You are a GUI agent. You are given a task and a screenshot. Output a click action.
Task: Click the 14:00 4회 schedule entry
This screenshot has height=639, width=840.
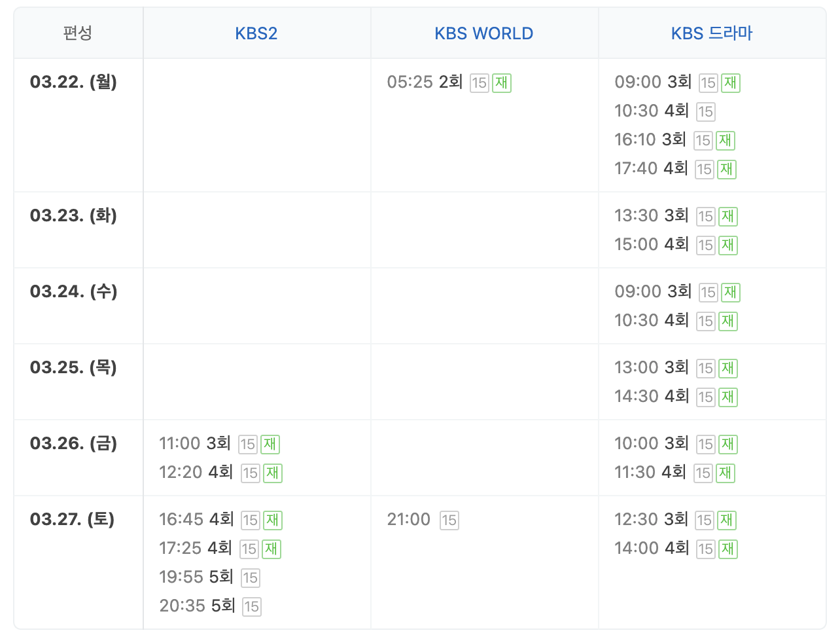(652, 548)
